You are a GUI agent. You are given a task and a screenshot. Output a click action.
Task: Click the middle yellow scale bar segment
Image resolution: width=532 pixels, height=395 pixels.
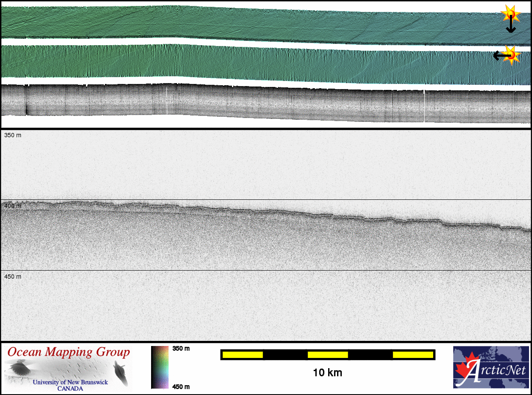pos(327,355)
